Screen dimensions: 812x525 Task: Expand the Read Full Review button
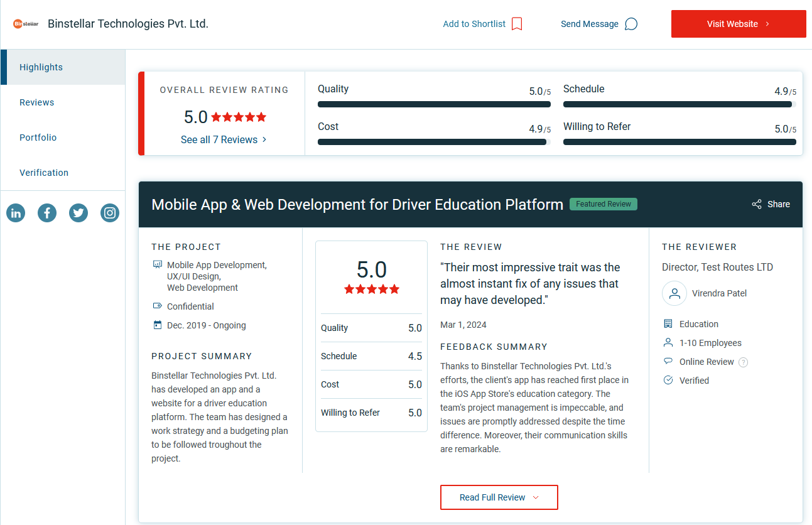499,497
